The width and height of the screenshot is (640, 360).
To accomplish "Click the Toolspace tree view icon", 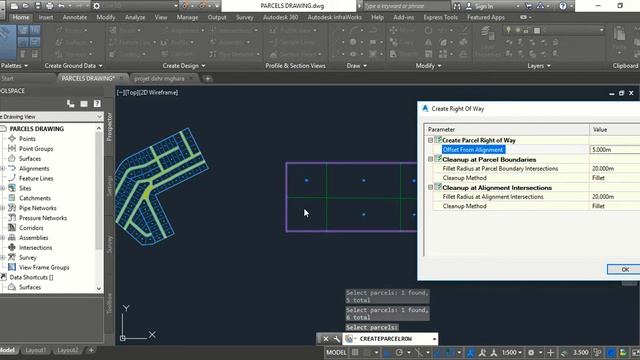I will (71, 104).
